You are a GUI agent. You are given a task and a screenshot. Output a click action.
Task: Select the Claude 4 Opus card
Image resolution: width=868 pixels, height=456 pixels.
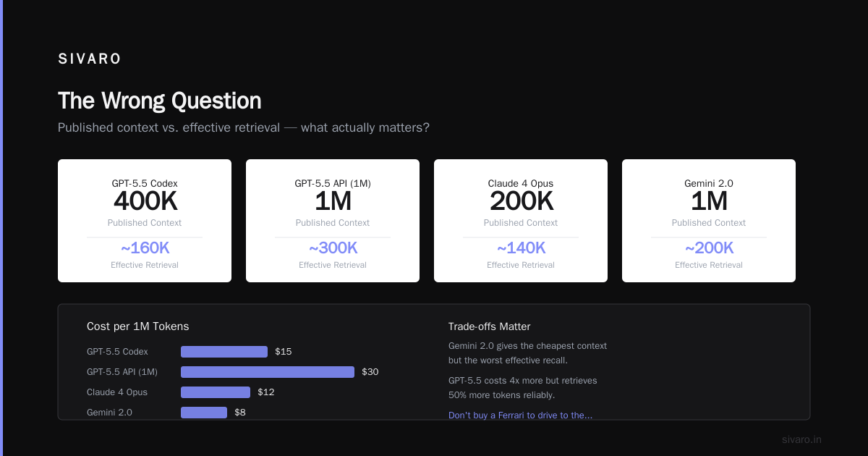[521, 221]
